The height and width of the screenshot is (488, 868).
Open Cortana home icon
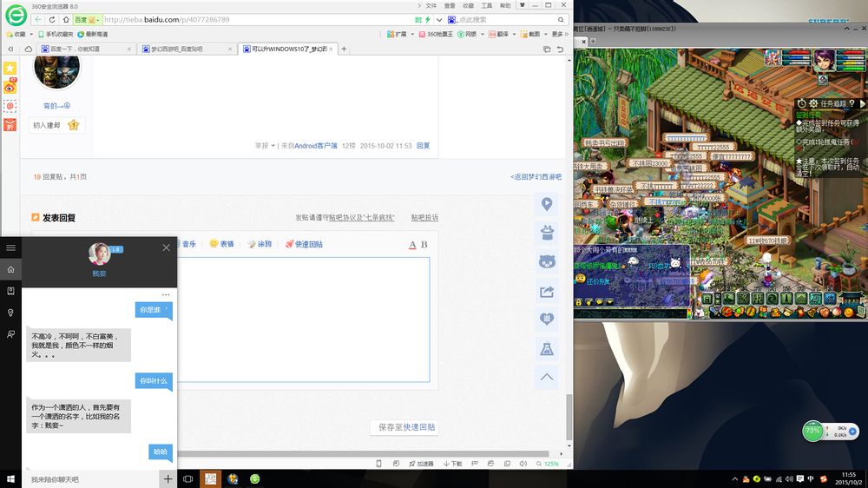point(10,269)
